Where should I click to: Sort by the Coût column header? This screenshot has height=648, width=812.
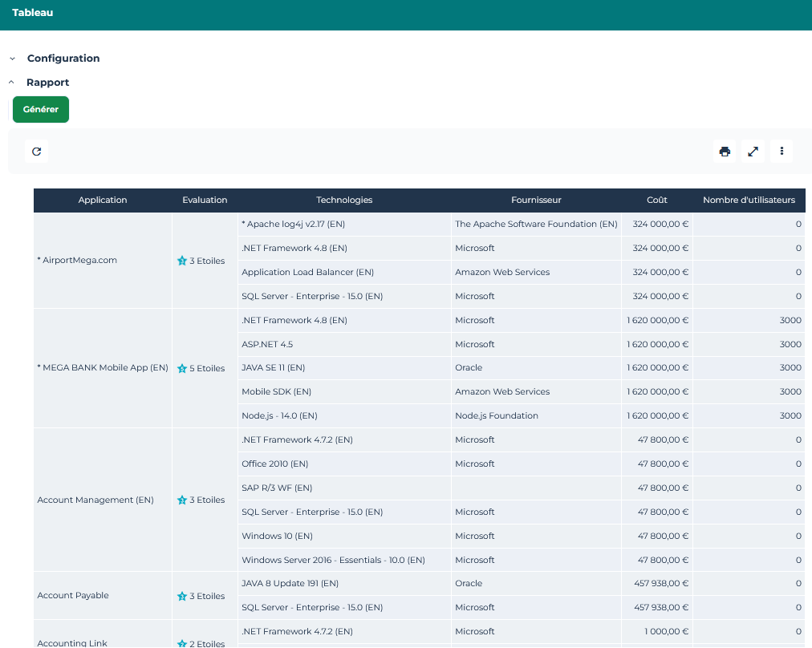[x=656, y=200]
